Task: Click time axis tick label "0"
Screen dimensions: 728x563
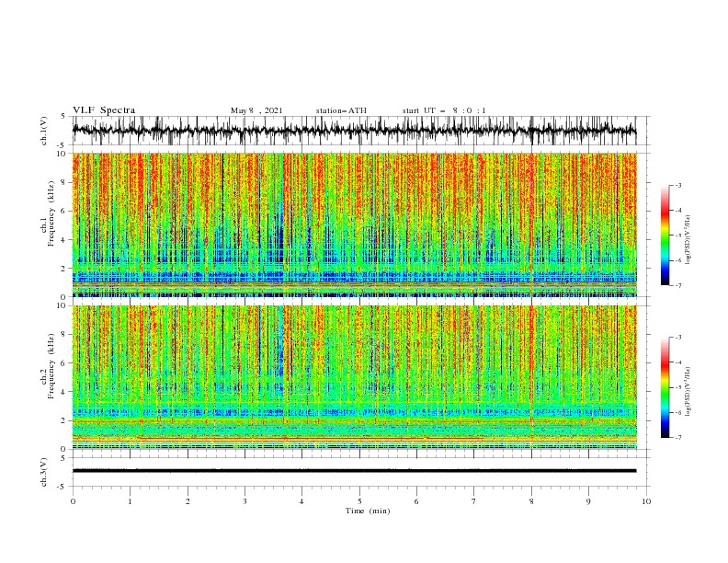Action: point(73,501)
